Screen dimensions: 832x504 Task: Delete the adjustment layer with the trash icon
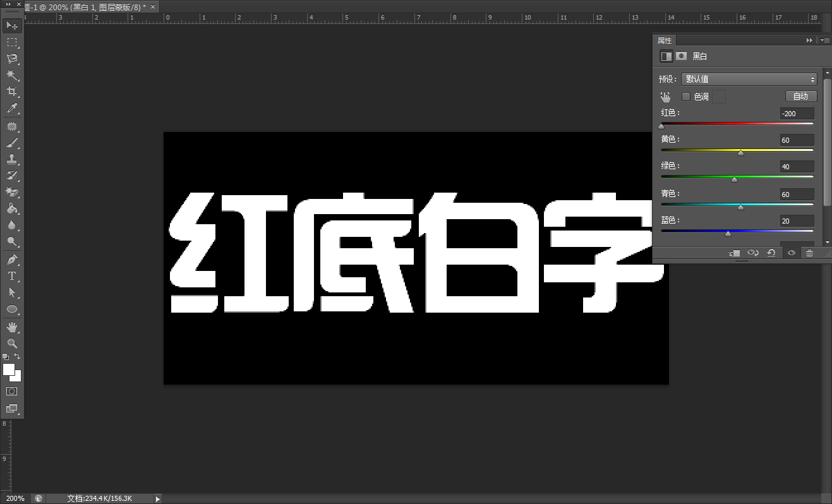pyautogui.click(x=809, y=253)
